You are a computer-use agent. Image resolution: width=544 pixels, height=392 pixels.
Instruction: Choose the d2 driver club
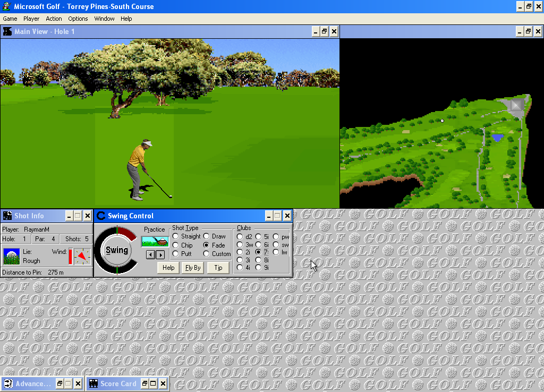pos(244,236)
